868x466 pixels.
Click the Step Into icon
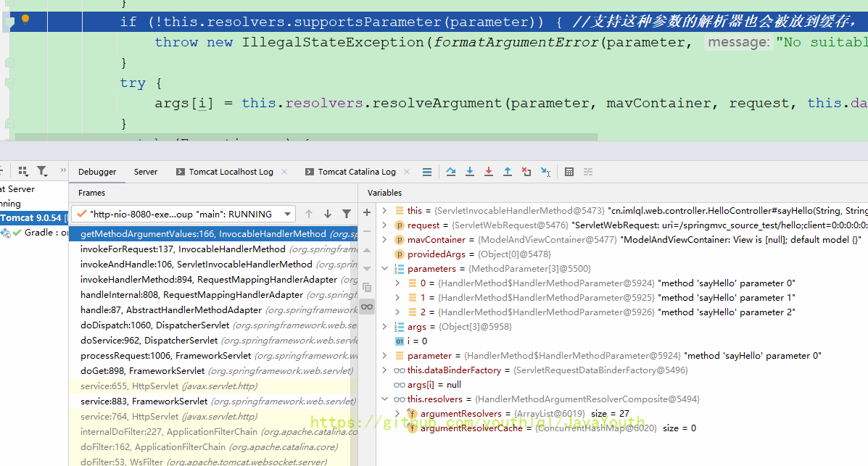tap(470, 172)
